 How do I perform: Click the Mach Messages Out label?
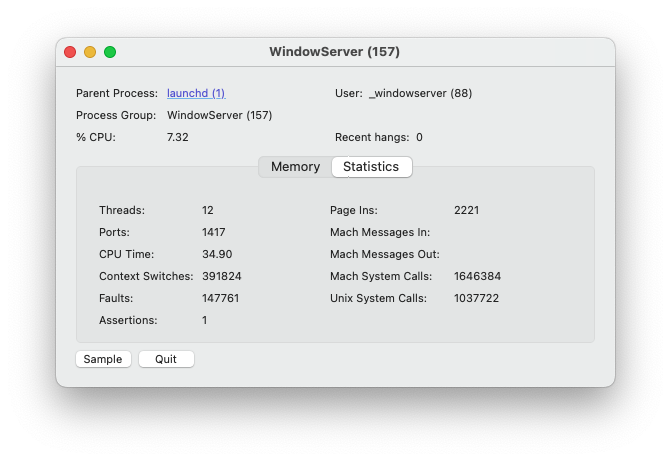385,254
